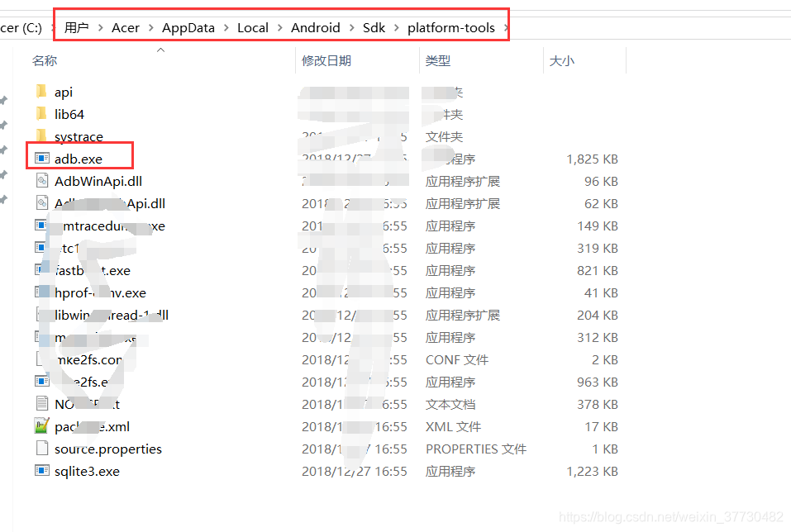The height and width of the screenshot is (532, 791).
Task: Open the api folder icon
Action: coord(41,92)
